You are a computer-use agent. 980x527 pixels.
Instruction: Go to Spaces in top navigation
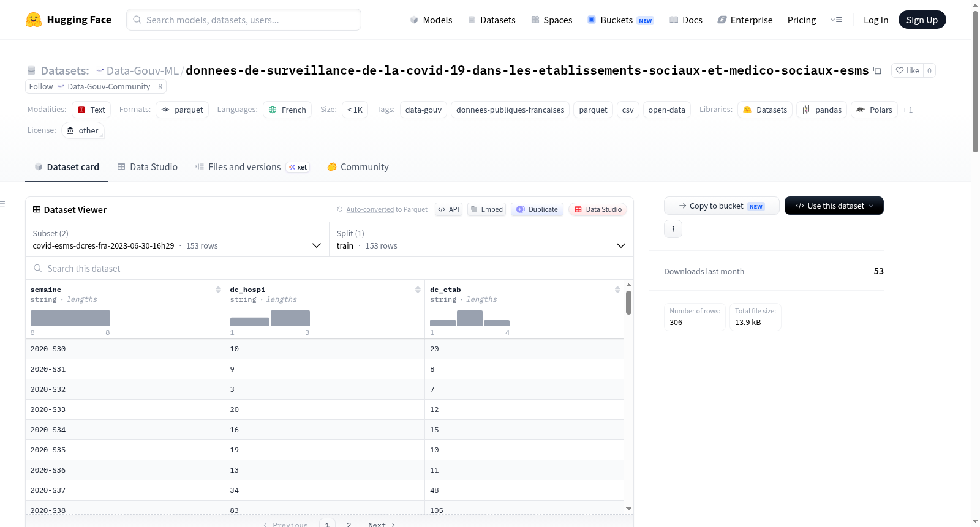click(x=551, y=20)
